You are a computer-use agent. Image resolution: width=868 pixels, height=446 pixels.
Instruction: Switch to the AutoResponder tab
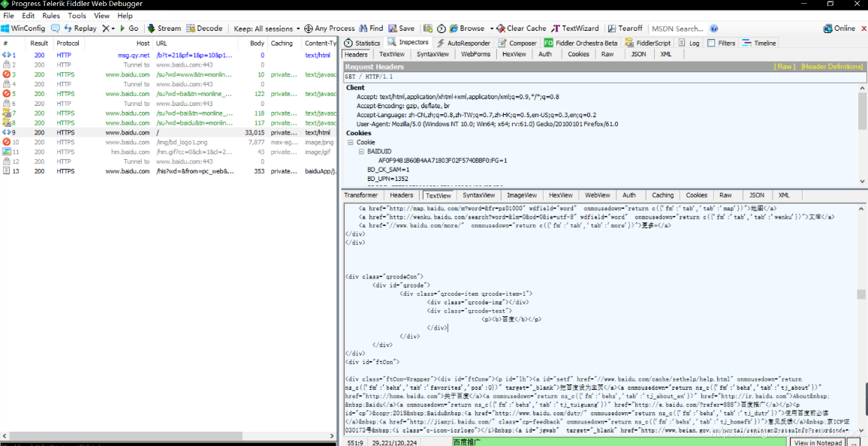coord(463,43)
